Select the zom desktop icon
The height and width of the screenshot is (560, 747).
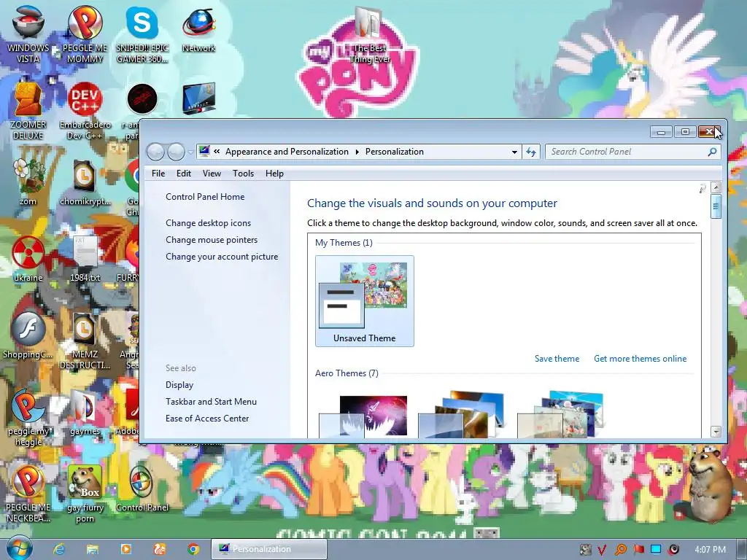28,182
